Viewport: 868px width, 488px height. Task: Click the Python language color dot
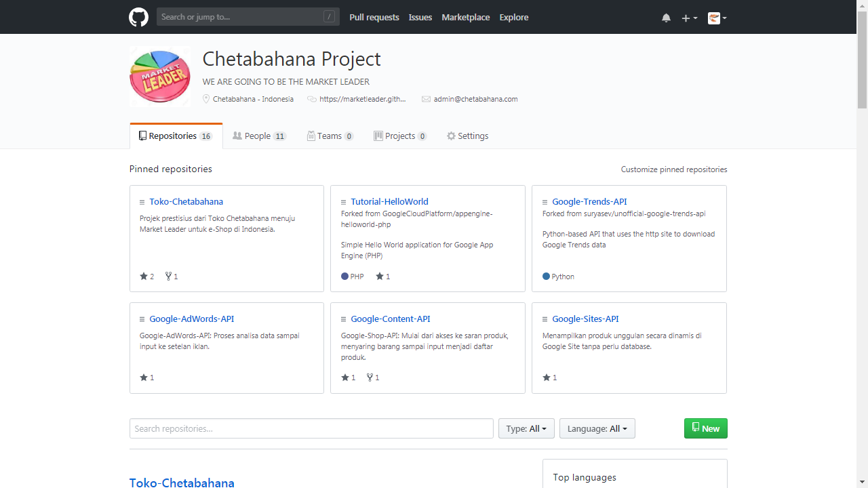pyautogui.click(x=546, y=277)
